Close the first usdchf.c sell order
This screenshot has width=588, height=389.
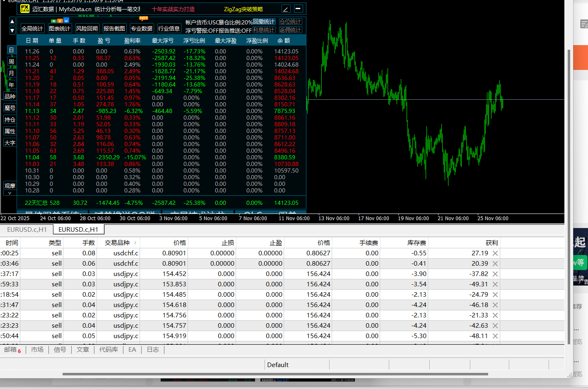[495, 253]
